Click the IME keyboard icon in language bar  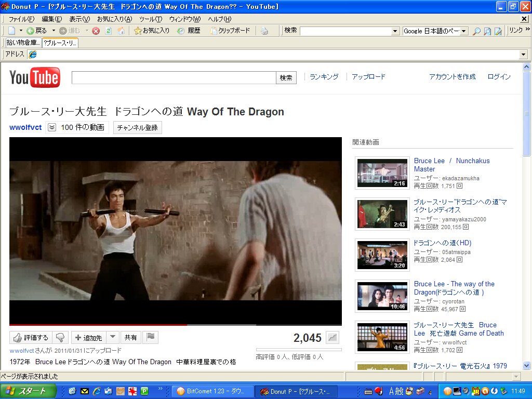(368, 392)
